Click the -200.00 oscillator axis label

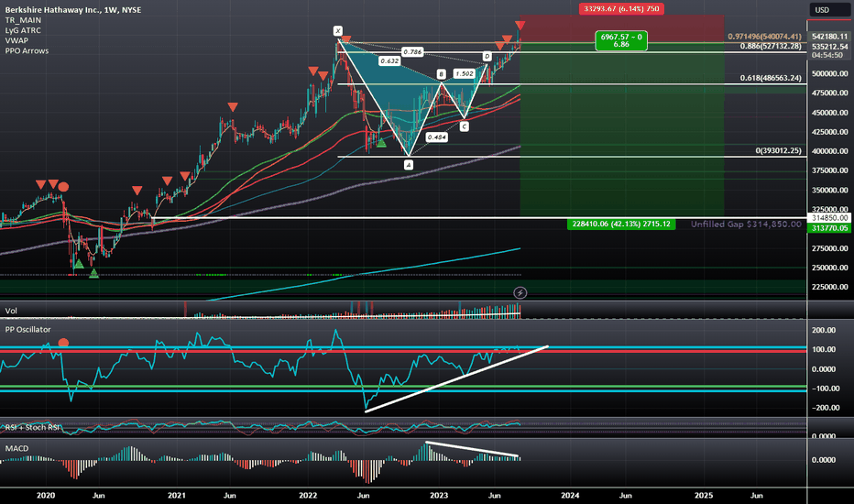pos(824,408)
